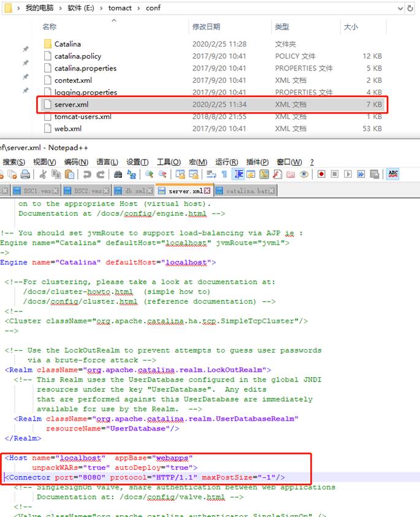Close the db.xml tab
The height and width of the screenshot is (517, 420).
[150, 191]
